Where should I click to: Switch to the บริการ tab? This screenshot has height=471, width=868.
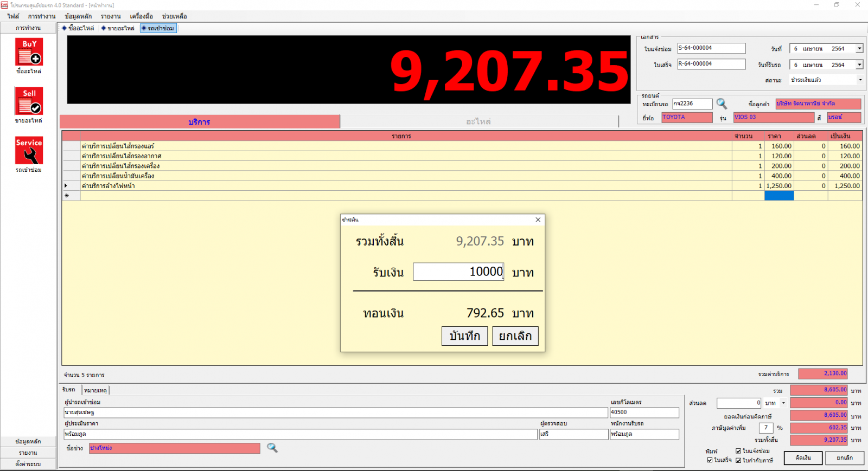(x=200, y=122)
